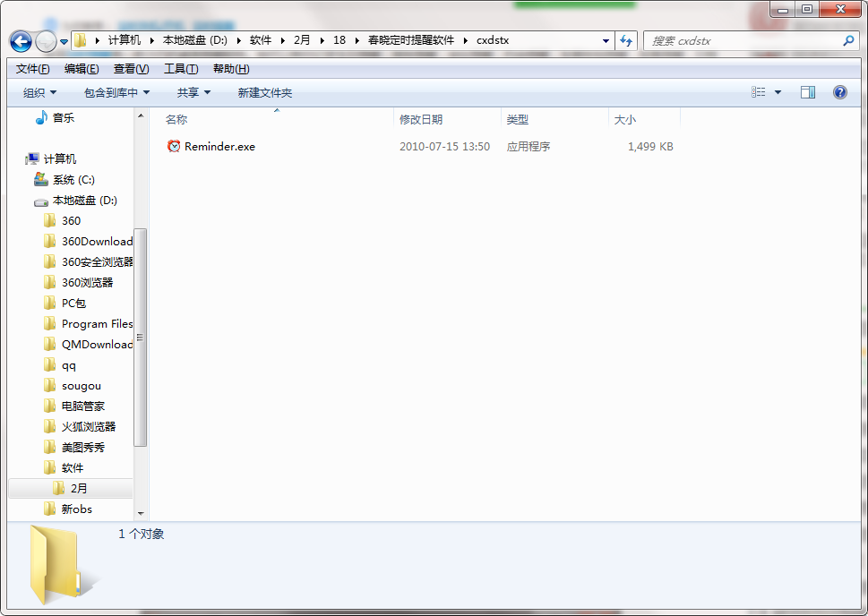Open the 火狐浏览器 folder in the tree
This screenshot has height=616, width=868.
[x=89, y=427]
